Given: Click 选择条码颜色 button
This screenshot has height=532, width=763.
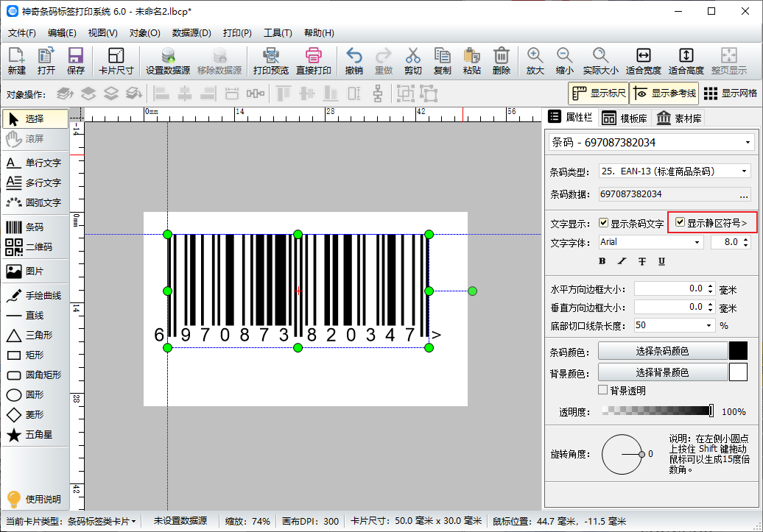Looking at the screenshot, I should point(662,351).
